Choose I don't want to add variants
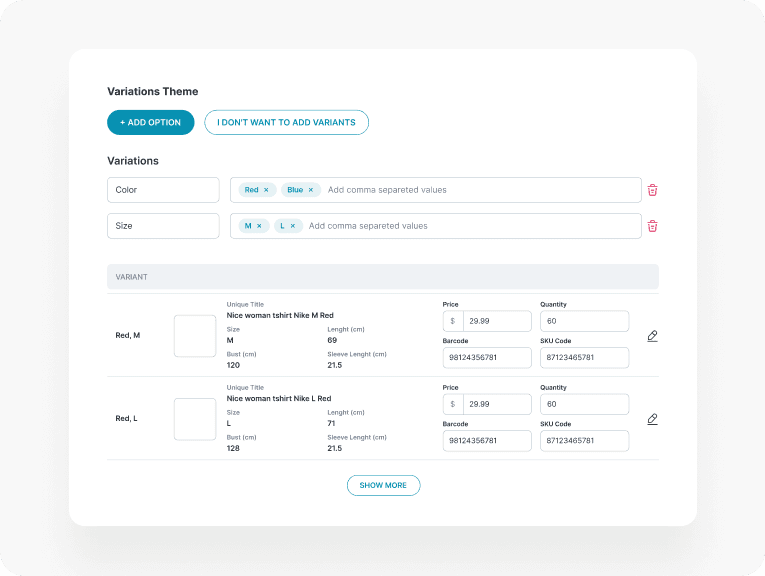The height and width of the screenshot is (576, 765). [286, 122]
